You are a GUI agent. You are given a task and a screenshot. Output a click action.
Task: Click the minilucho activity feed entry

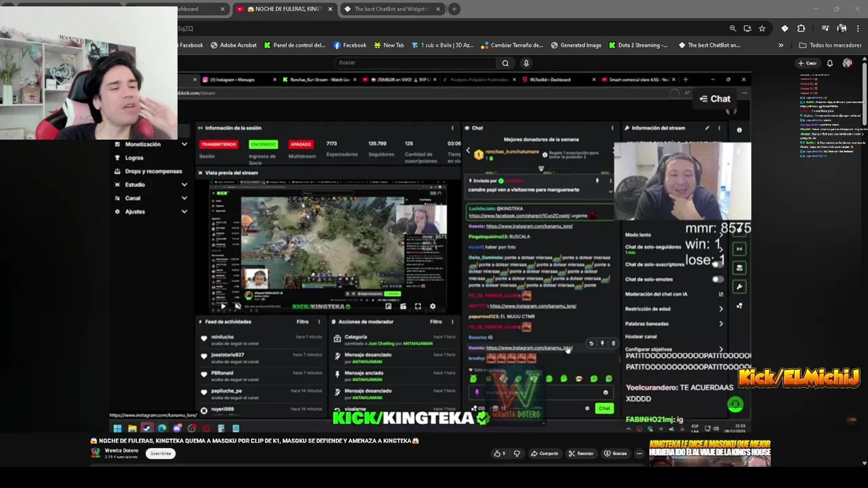tap(262, 340)
